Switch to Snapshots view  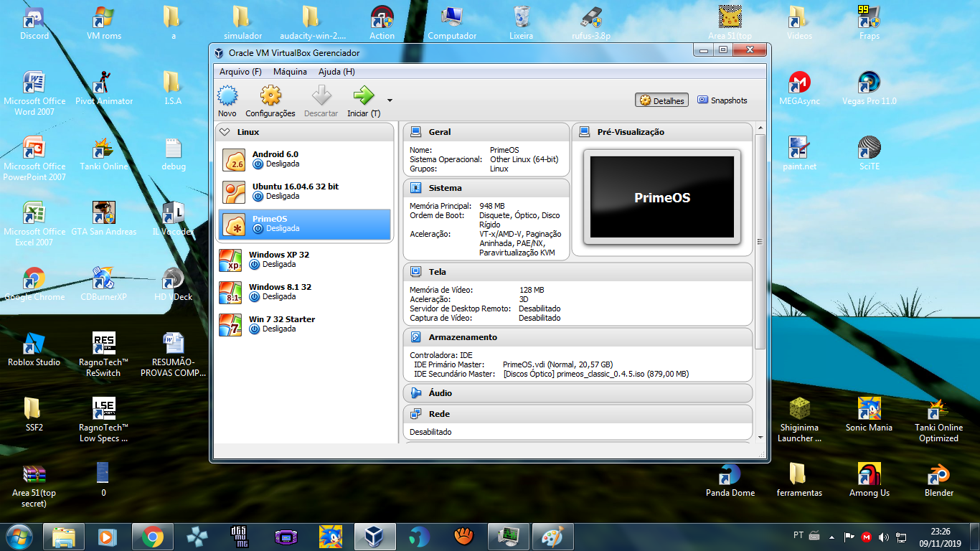click(x=722, y=100)
